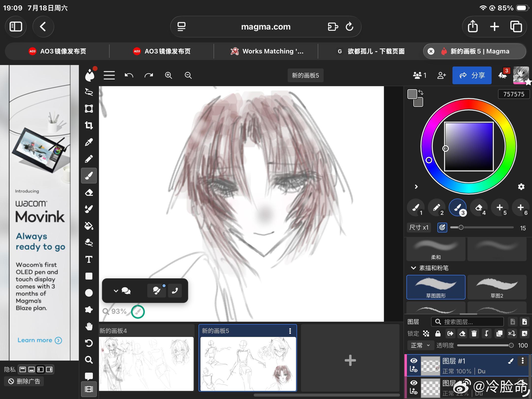The height and width of the screenshot is (399, 532).
Task: Select the pencil tool in left toolbar
Action: [x=89, y=159]
